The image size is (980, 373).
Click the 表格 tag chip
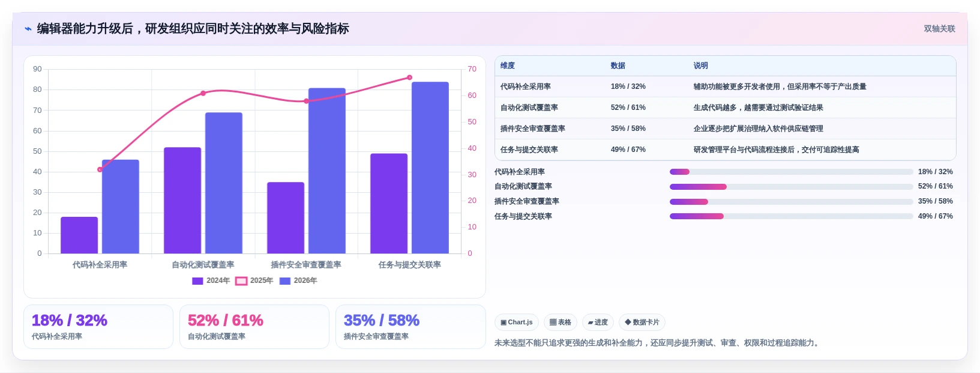[561, 323]
